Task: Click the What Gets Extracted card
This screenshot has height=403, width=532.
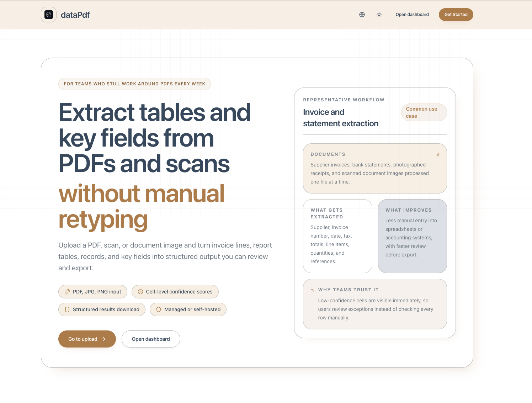Action: click(337, 236)
